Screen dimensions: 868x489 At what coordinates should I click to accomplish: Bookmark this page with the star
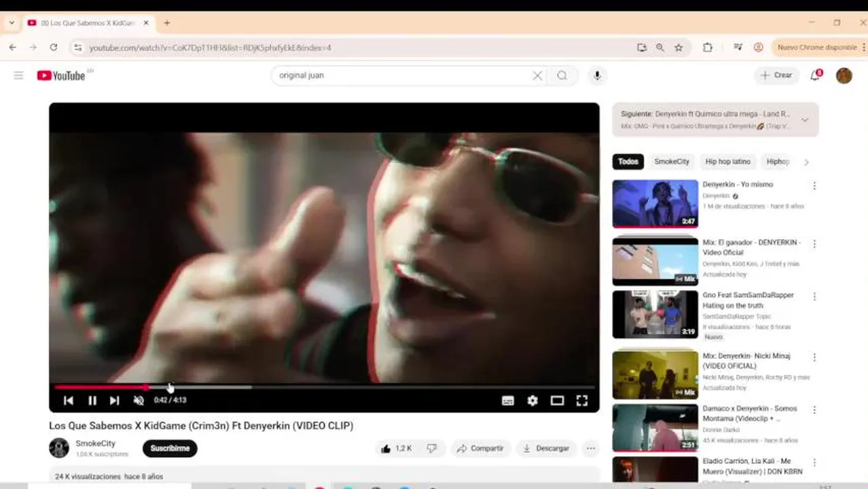click(679, 48)
